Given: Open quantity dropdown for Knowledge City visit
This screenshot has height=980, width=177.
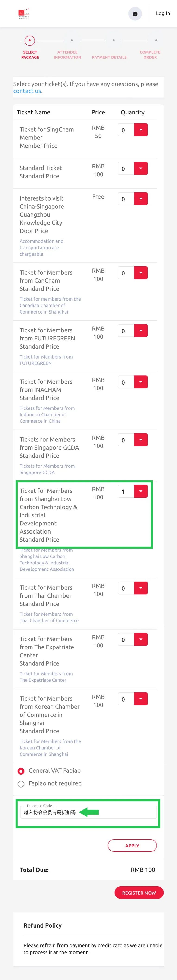Looking at the screenshot, I should click(x=141, y=199).
